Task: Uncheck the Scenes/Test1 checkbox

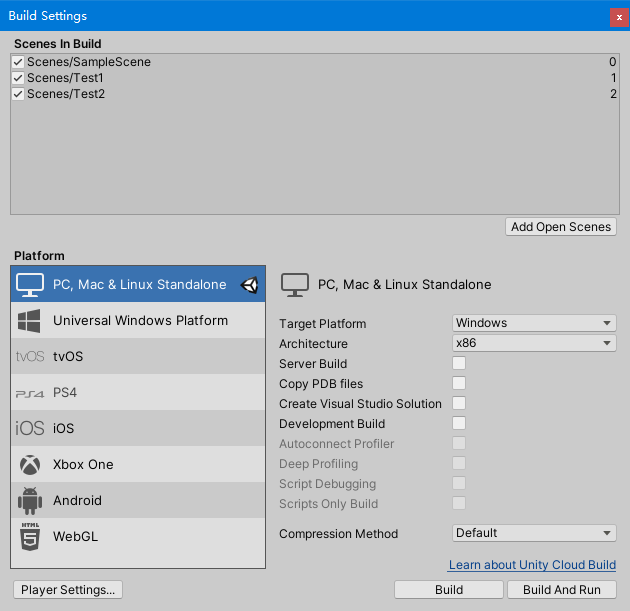Action: 18,78
